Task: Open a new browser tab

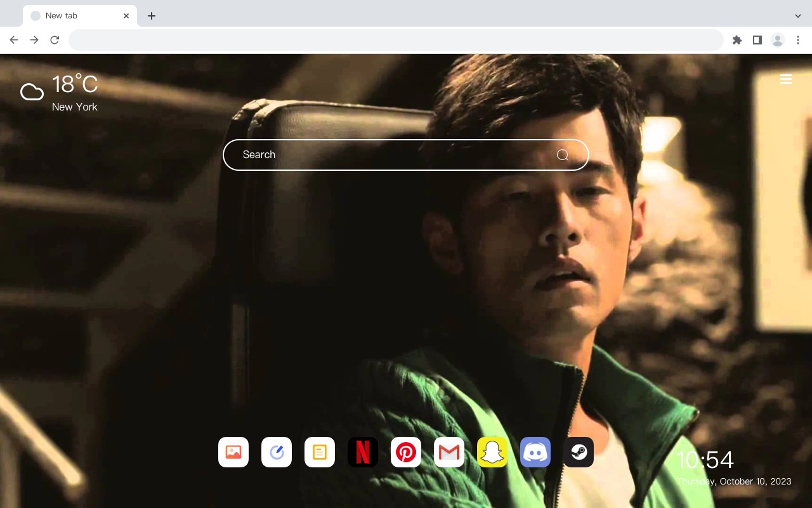Action: [152, 16]
